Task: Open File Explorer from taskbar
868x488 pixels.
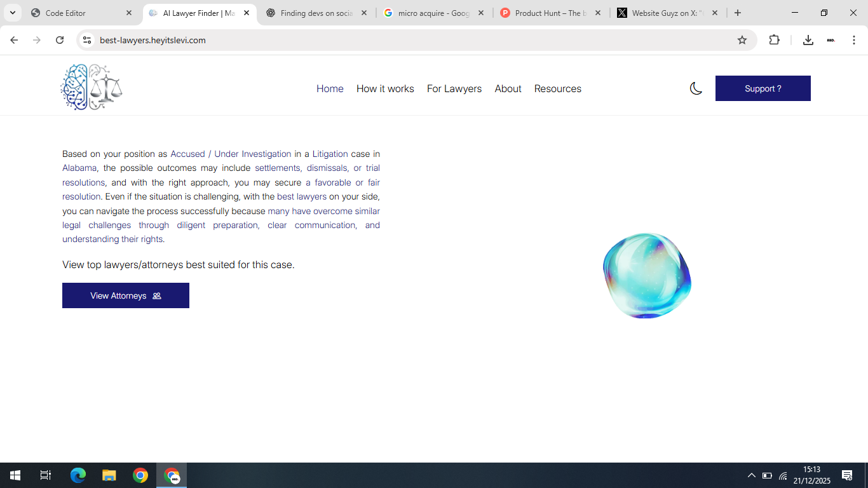Action: point(109,475)
